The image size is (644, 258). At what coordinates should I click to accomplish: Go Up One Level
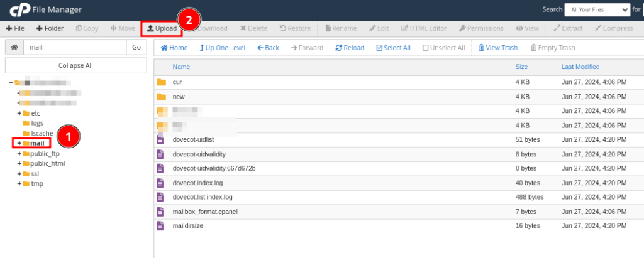click(222, 48)
